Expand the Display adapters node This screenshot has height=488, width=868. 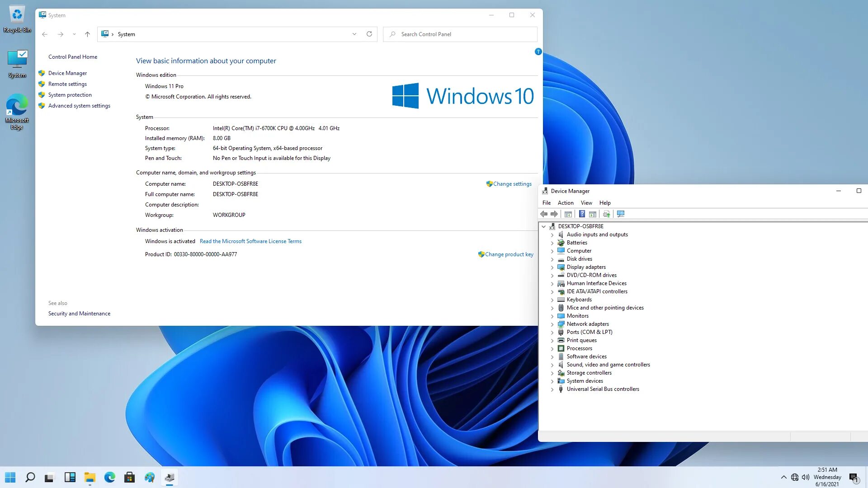click(x=552, y=267)
